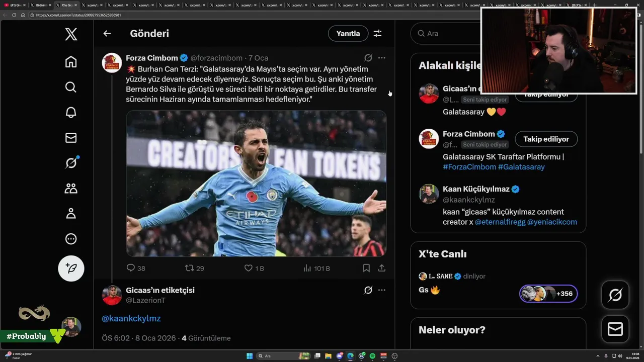
Task: Click Grok icon on Forza Cimbom post
Action: pyautogui.click(x=368, y=58)
